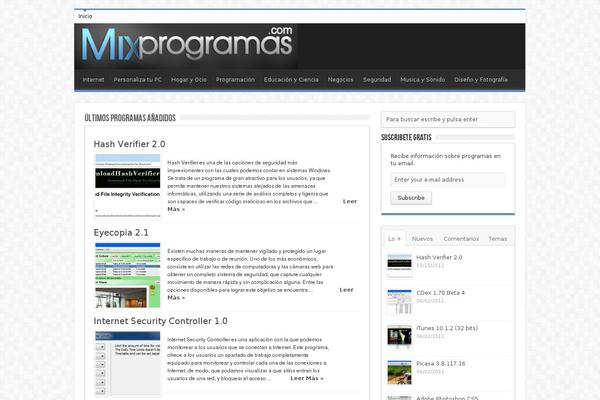Screen dimensions: 600x400
Task: Click the Hash Verifier article thumbnail image
Action: 128,186
